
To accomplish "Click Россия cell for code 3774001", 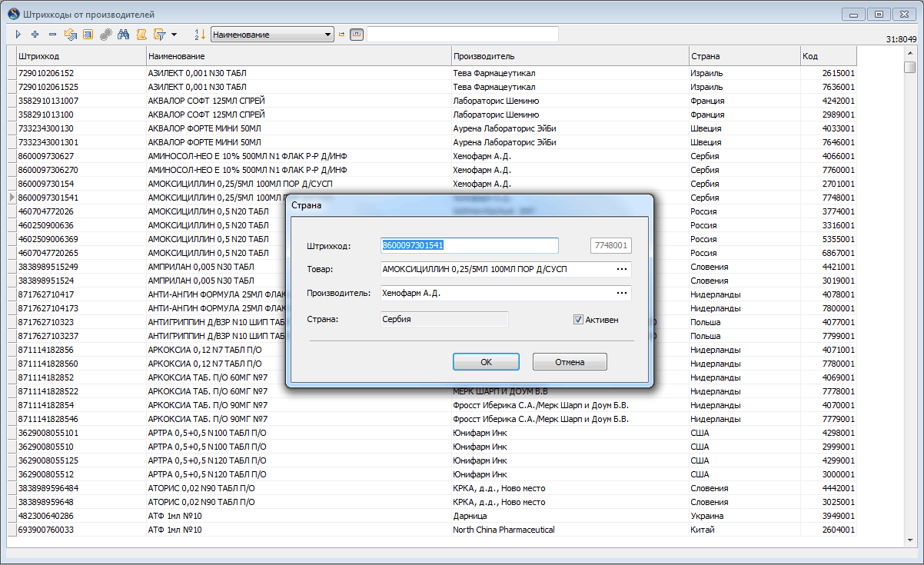I will point(744,211).
